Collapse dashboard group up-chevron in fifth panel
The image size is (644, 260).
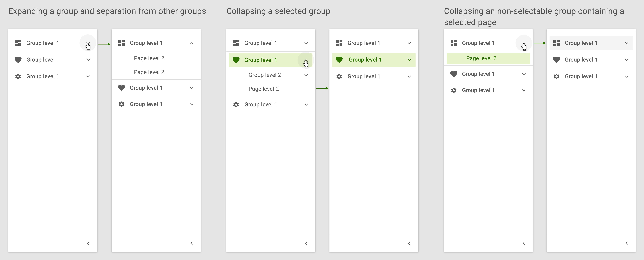[524, 43]
